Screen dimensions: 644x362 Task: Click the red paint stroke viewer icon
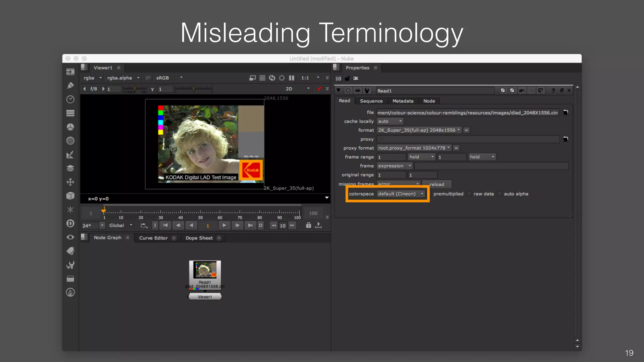click(x=319, y=89)
